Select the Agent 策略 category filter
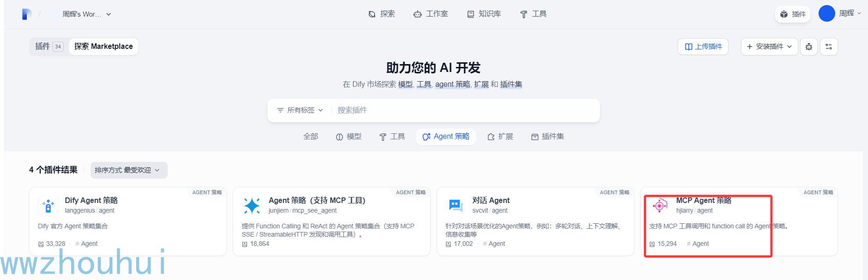This screenshot has width=868, height=280. coord(446,137)
